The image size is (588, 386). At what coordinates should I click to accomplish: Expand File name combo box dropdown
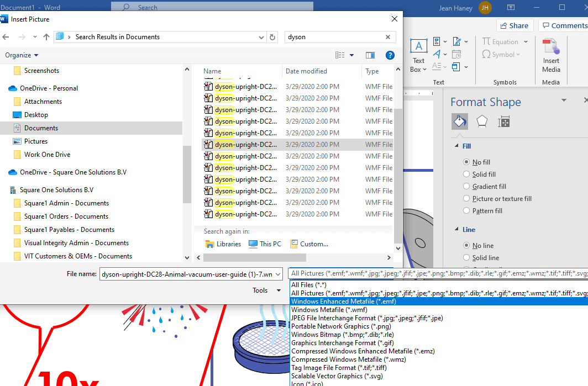point(278,274)
